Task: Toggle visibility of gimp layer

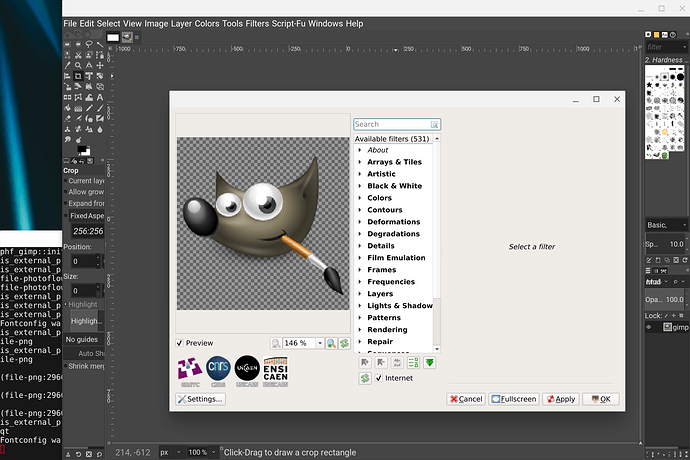Action: click(649, 327)
